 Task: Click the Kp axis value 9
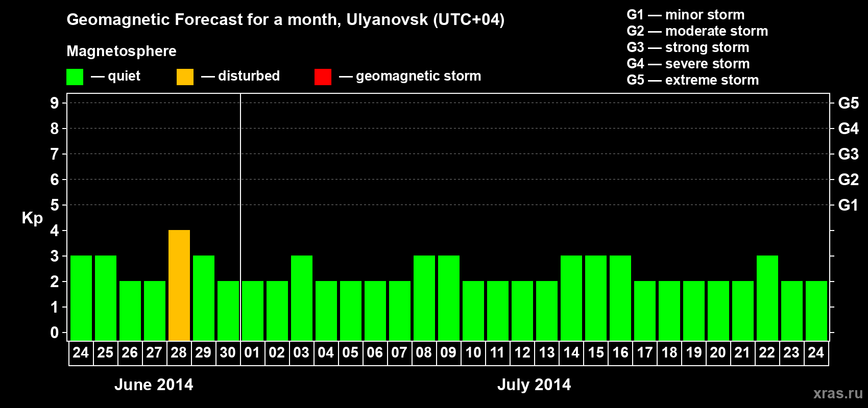click(55, 103)
